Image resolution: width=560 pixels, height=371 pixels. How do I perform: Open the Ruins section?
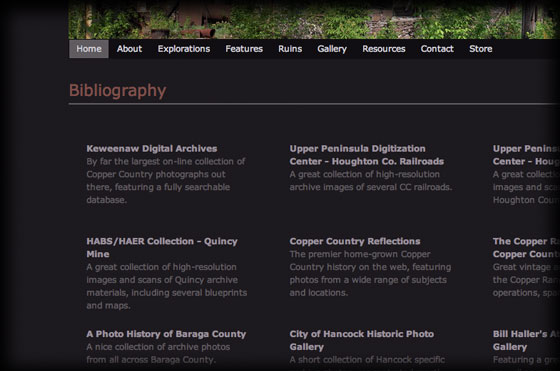(x=290, y=49)
